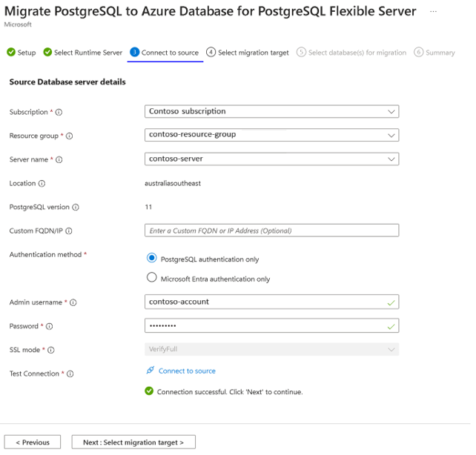Go back to the Setup step
476x455 pixels.
tap(22, 53)
